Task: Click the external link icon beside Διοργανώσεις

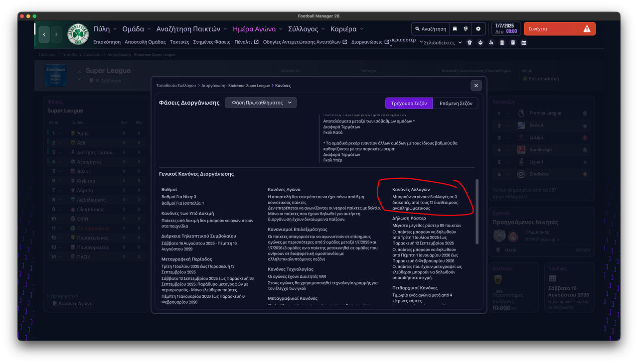Action: (387, 42)
